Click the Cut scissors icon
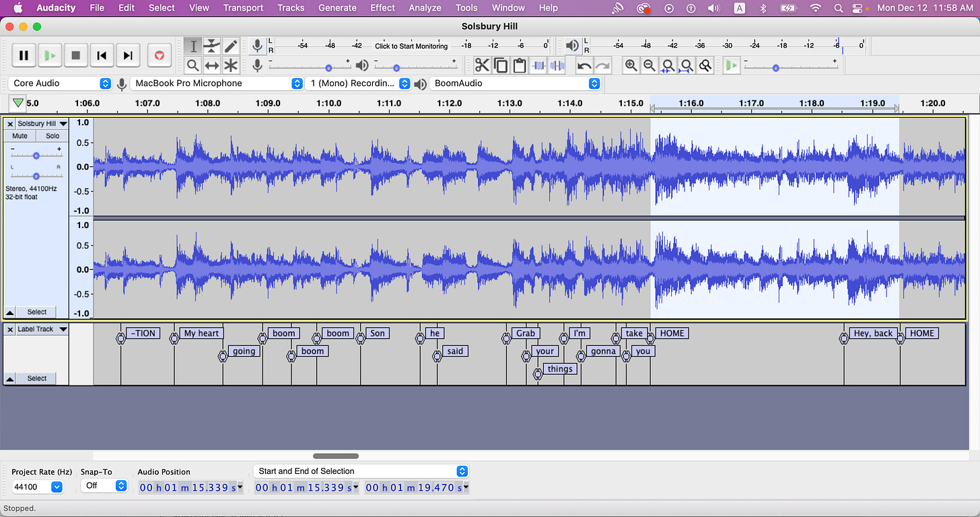Viewport: 980px width, 517px height. point(482,65)
